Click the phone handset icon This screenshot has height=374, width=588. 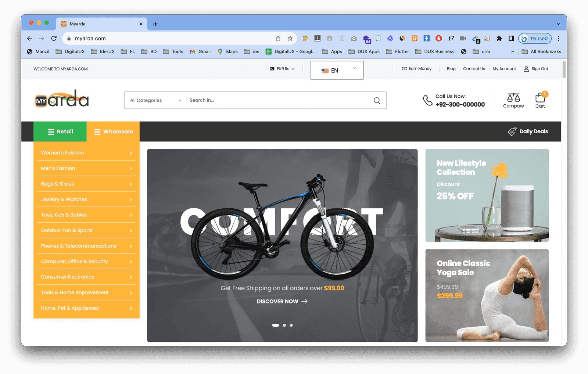(427, 100)
